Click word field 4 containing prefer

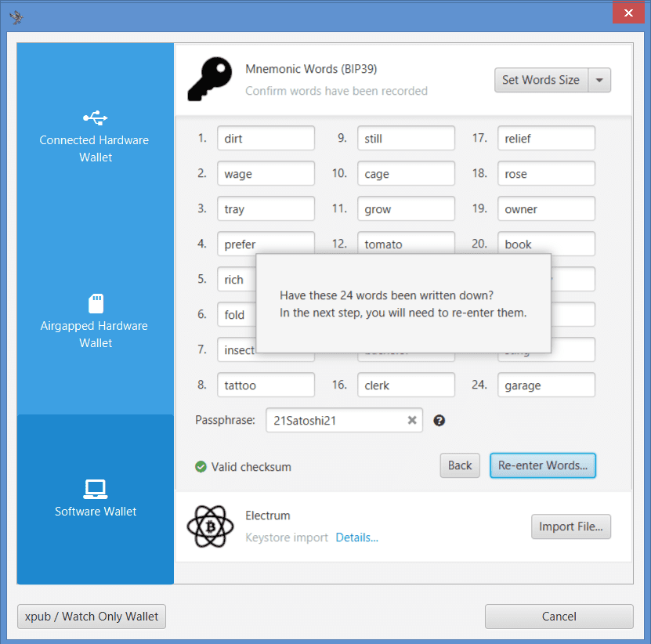[x=266, y=243]
